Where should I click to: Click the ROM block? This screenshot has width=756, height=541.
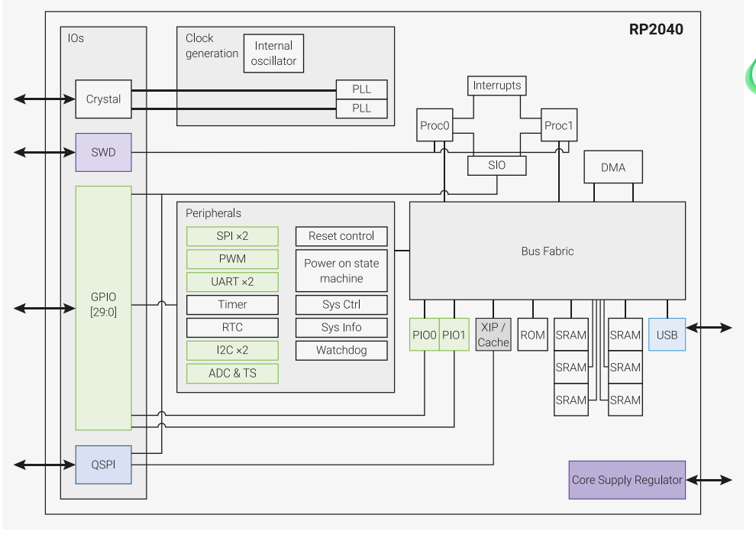click(x=532, y=335)
